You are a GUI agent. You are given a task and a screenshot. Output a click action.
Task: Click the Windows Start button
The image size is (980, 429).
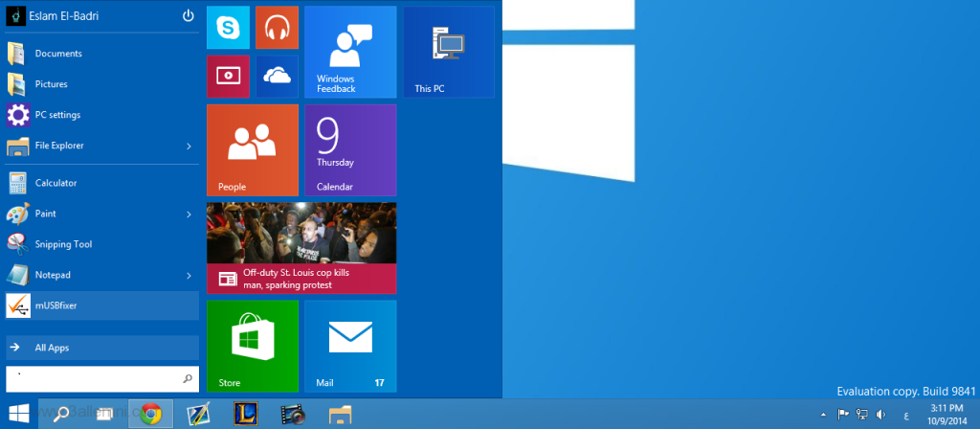[19, 414]
